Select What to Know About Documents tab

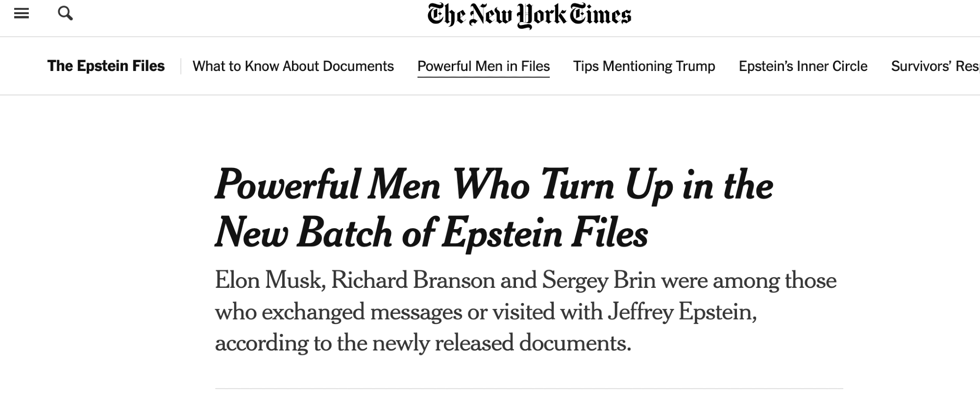pyautogui.click(x=293, y=66)
